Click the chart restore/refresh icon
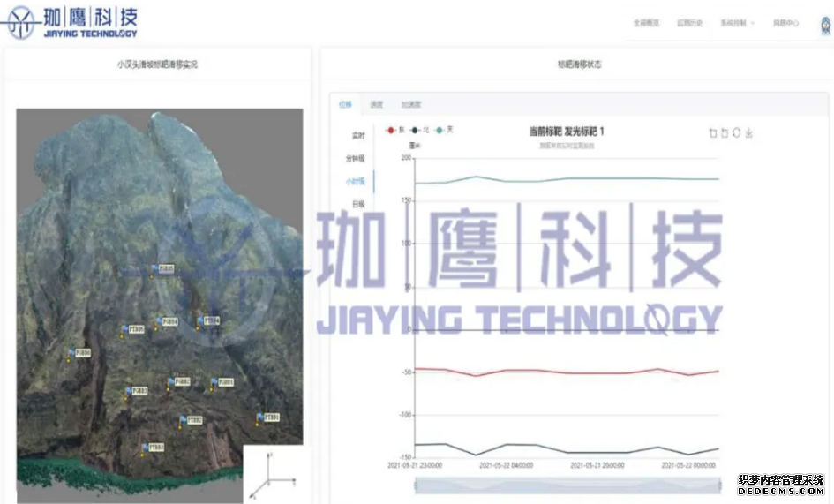 click(736, 133)
